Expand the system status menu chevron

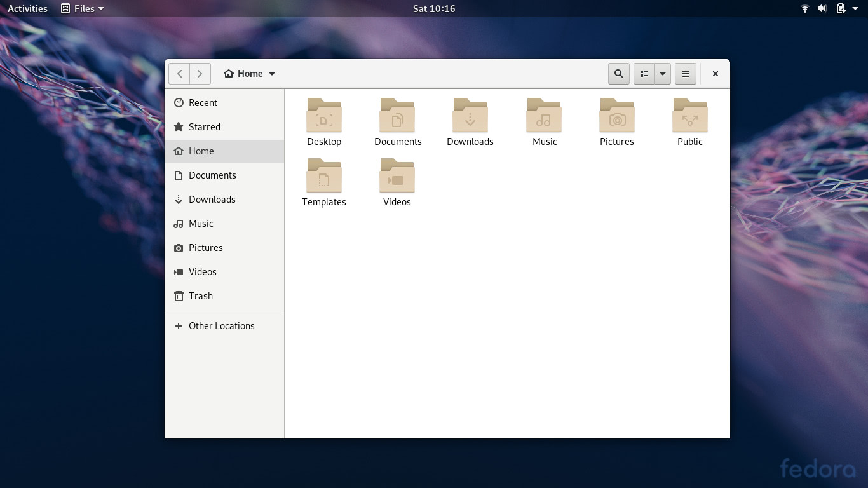[855, 8]
